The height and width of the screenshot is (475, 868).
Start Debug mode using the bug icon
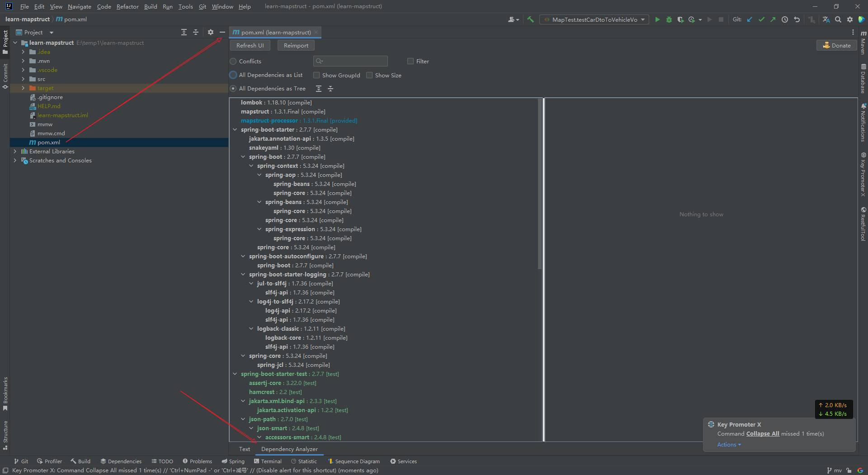tap(669, 19)
